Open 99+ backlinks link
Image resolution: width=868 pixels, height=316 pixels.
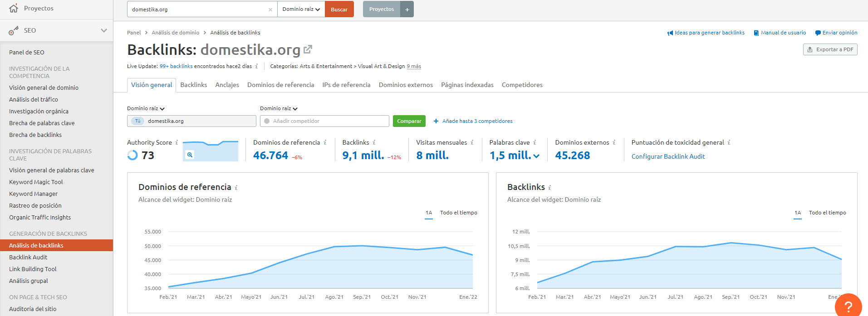(x=176, y=66)
